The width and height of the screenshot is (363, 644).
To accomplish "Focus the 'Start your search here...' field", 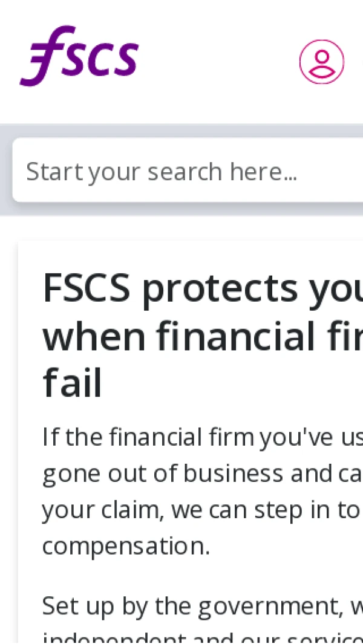I will tap(181, 171).
